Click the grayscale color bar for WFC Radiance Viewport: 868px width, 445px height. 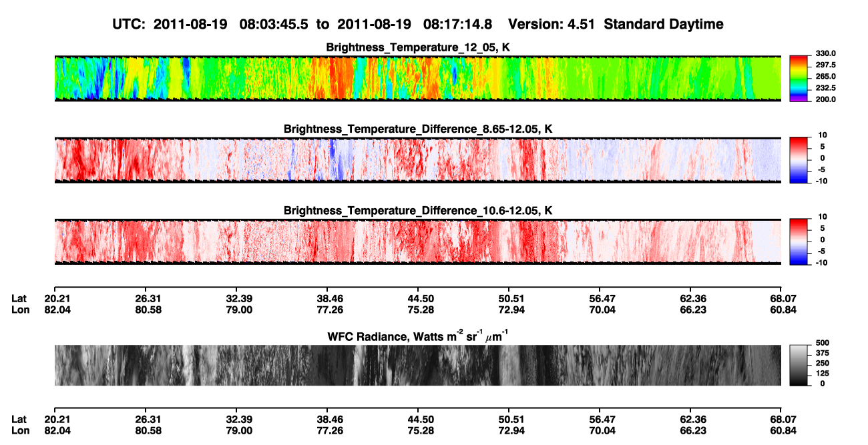(x=799, y=366)
